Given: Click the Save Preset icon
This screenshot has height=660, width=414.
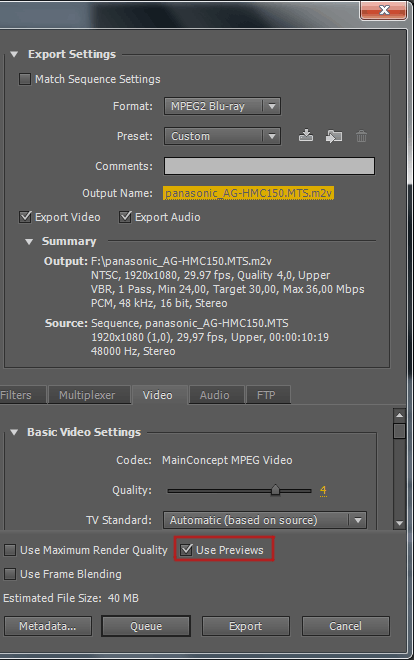Looking at the screenshot, I should [306, 136].
